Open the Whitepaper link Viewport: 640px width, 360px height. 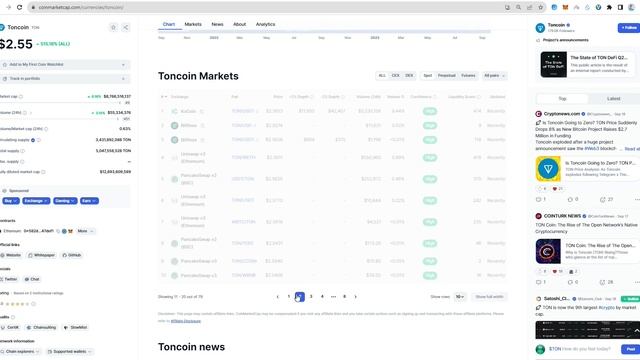(x=41, y=255)
